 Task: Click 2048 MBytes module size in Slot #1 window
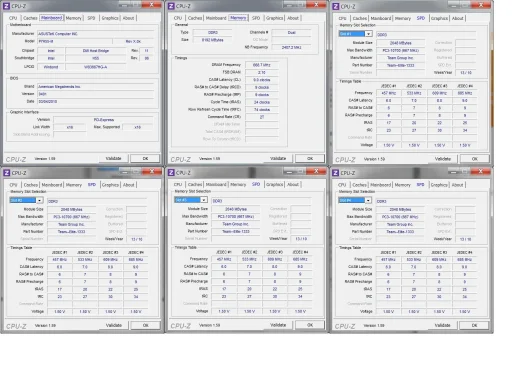(401, 43)
